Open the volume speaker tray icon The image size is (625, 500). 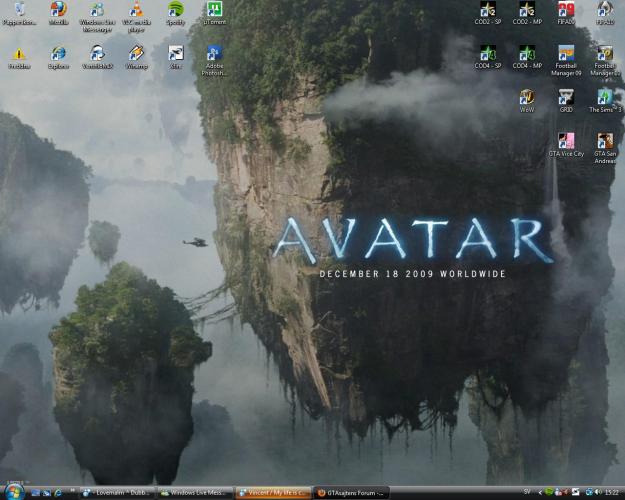tap(598, 493)
